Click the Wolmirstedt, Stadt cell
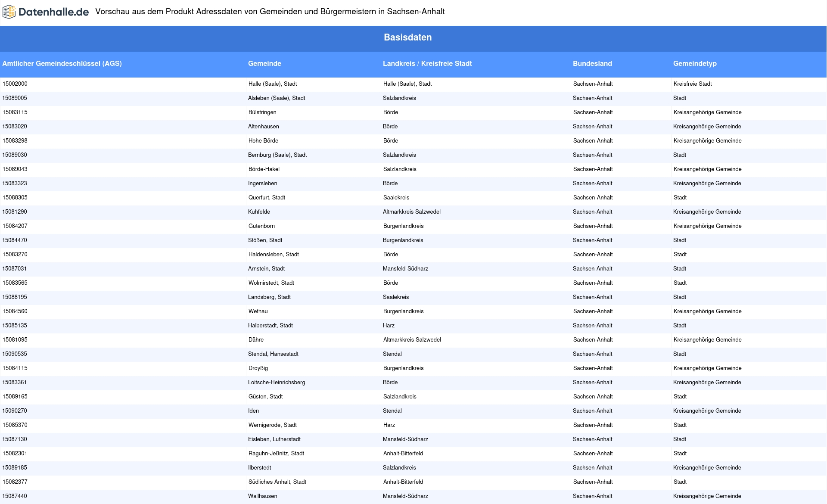 tap(271, 283)
